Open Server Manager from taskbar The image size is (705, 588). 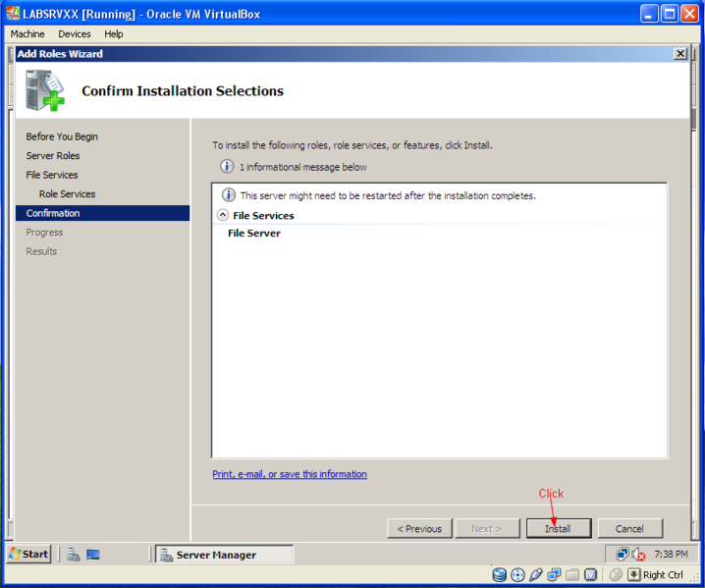point(224,555)
